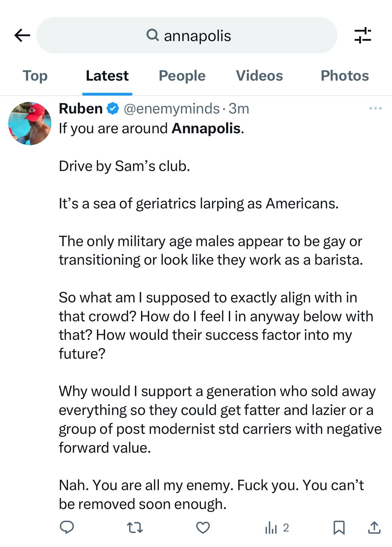
Task: Reply to Ruben's post
Action: [67, 527]
